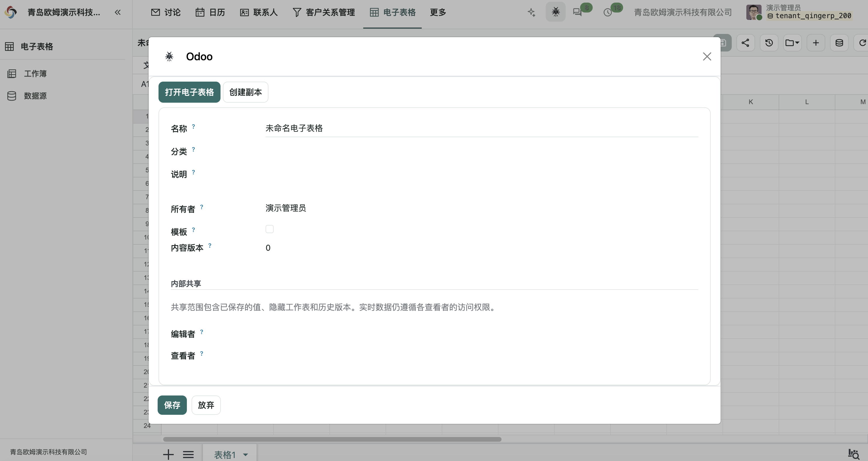The image size is (868, 461).
Task: Click the 分类 field
Action: click(x=481, y=151)
